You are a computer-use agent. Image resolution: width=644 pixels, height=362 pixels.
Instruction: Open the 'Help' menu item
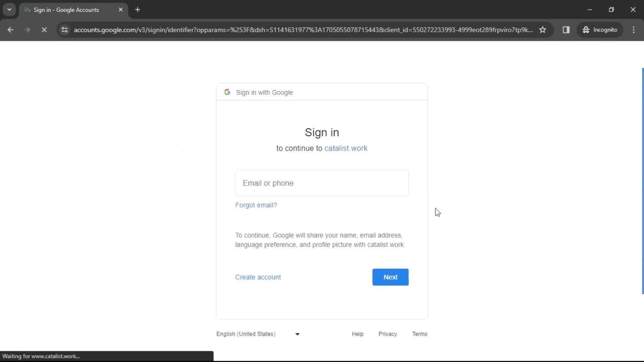[358, 334]
